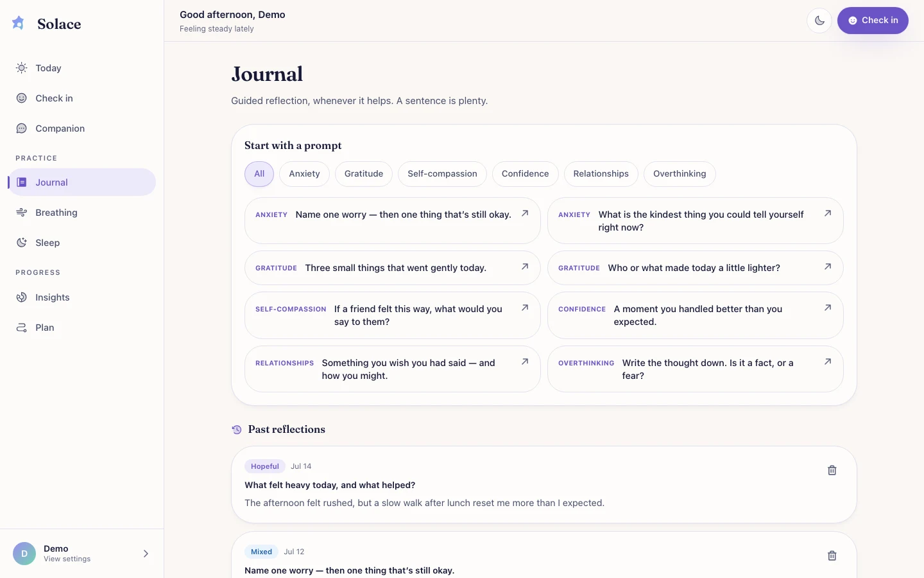This screenshot has height=578, width=924.
Task: Click the smiley icon beside Check in in the sidebar
Action: (x=22, y=98)
